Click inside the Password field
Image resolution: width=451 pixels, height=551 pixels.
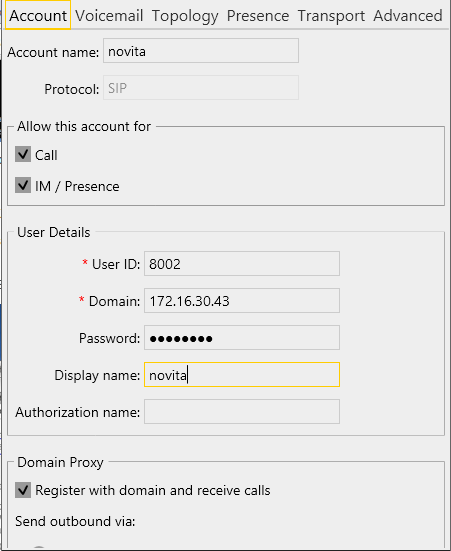[x=242, y=338]
